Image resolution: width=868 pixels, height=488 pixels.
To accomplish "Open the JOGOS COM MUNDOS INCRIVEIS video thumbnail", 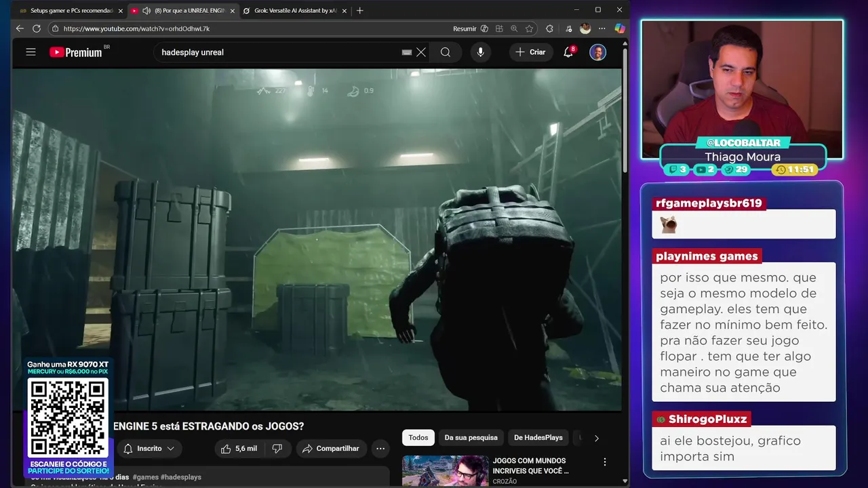I will (445, 471).
